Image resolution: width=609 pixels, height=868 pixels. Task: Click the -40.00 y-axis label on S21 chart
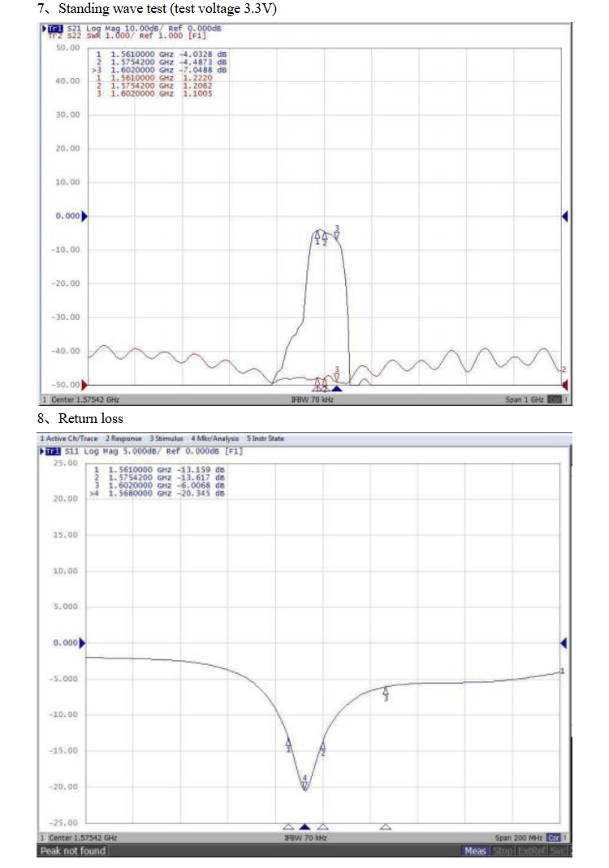point(66,351)
